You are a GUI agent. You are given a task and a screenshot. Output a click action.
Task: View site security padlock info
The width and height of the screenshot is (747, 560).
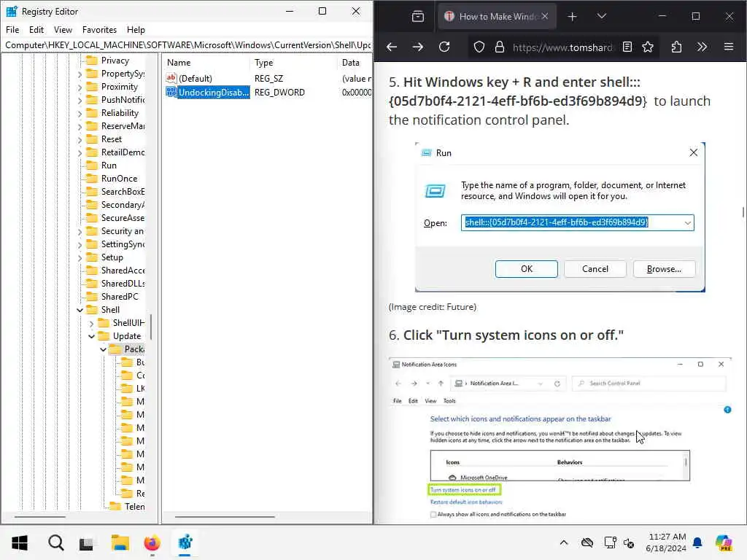pos(499,47)
